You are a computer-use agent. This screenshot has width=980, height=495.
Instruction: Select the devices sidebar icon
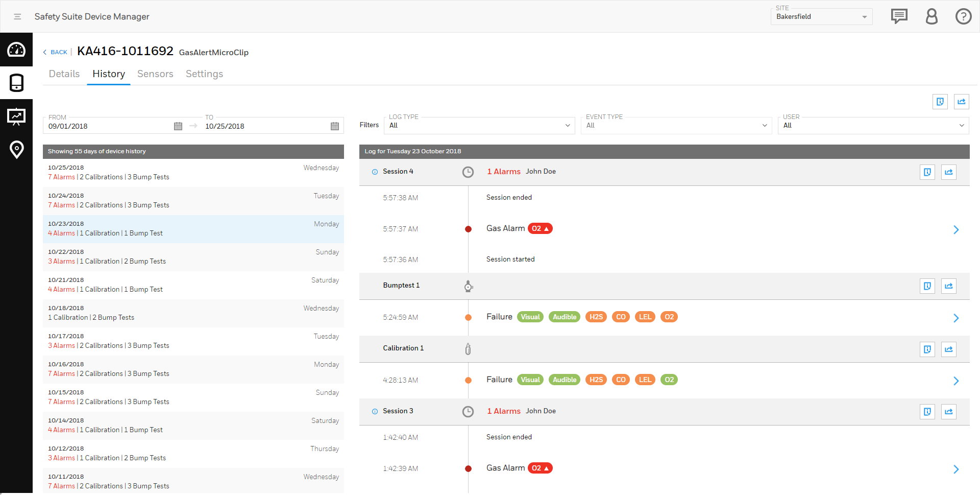point(16,82)
